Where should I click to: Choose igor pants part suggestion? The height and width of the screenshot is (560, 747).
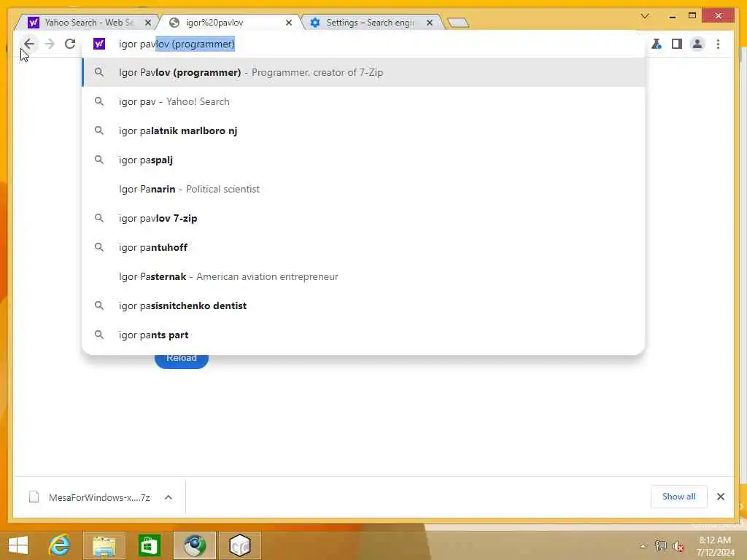363,335
